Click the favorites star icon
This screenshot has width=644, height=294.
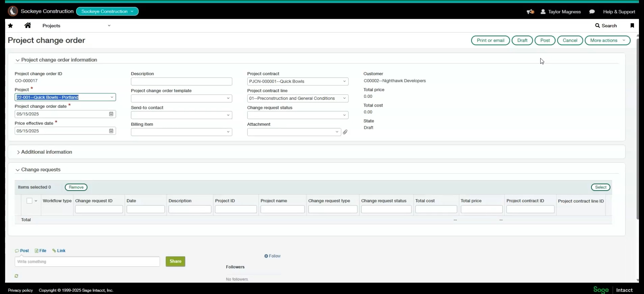point(10,26)
